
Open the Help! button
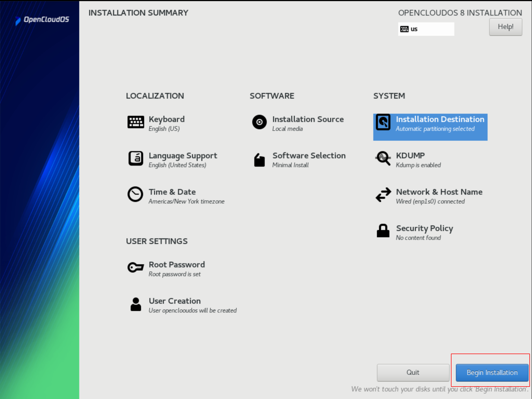506,27
